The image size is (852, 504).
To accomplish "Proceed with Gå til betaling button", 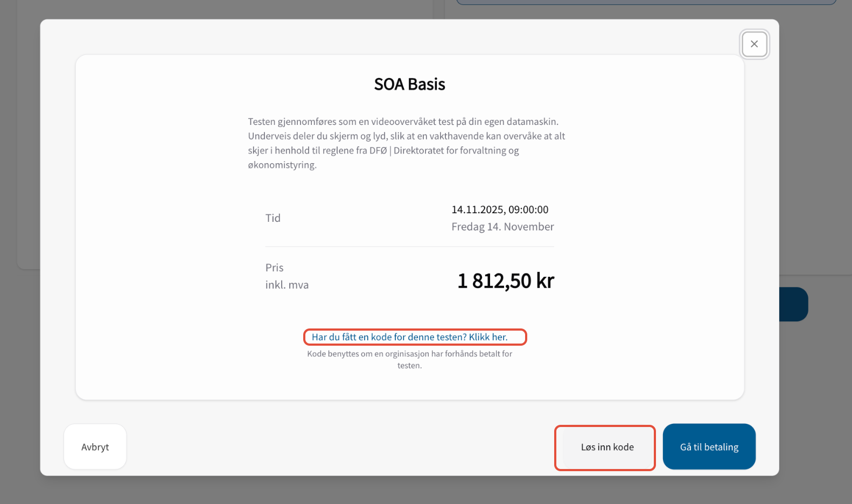I will (x=709, y=447).
